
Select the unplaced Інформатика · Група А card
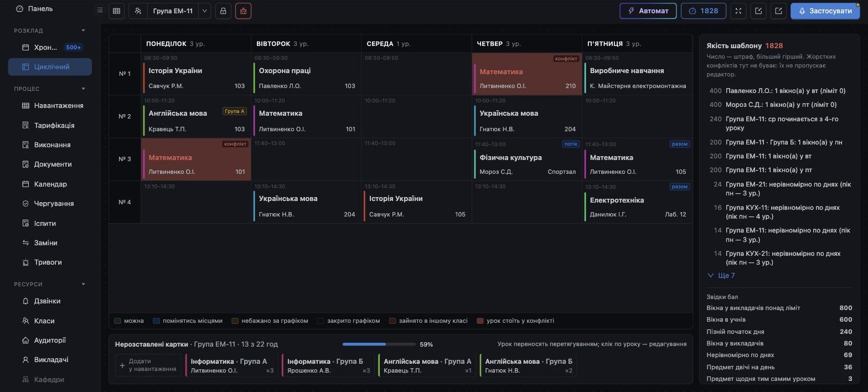tap(231, 365)
